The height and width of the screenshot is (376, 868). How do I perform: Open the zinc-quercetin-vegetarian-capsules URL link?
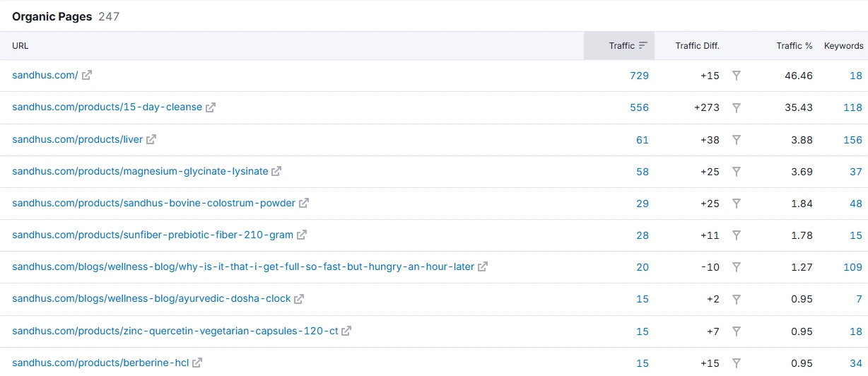tap(175, 331)
